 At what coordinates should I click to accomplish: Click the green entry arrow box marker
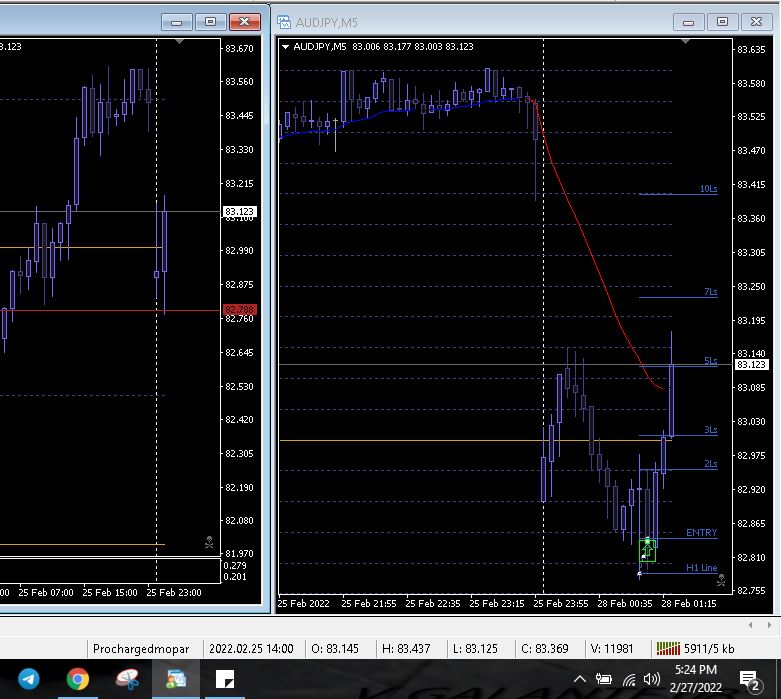click(x=647, y=550)
